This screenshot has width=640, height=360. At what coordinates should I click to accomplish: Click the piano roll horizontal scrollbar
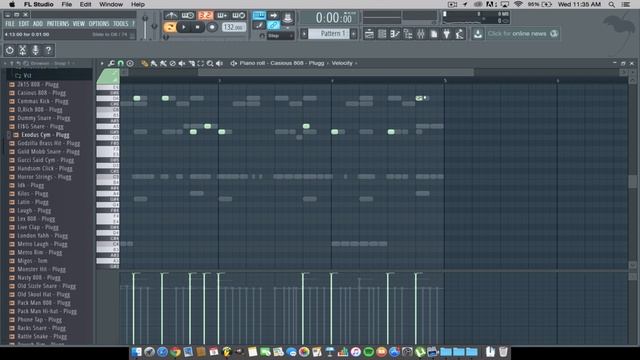tap(336, 73)
